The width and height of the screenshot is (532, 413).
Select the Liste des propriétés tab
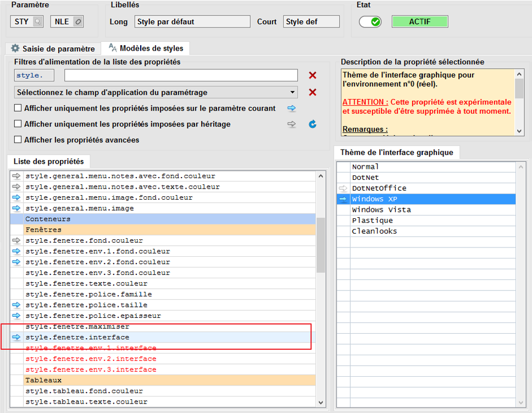(x=48, y=161)
